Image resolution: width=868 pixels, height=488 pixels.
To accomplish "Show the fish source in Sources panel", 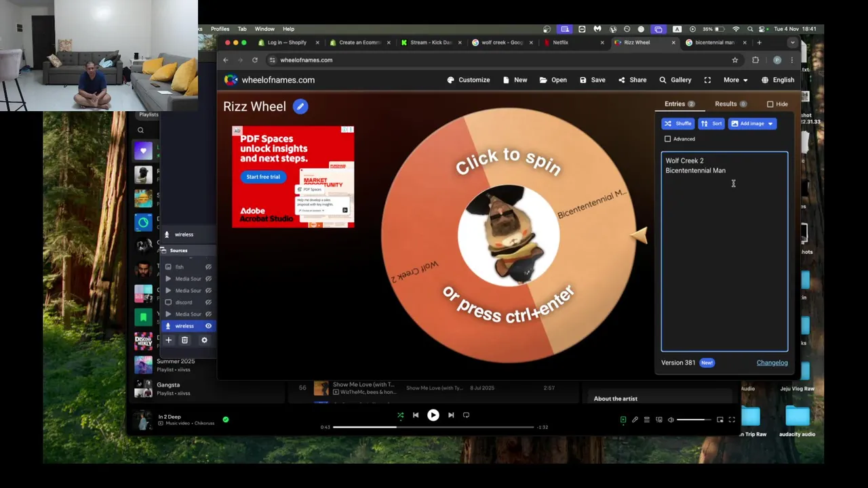I will pos(208,267).
